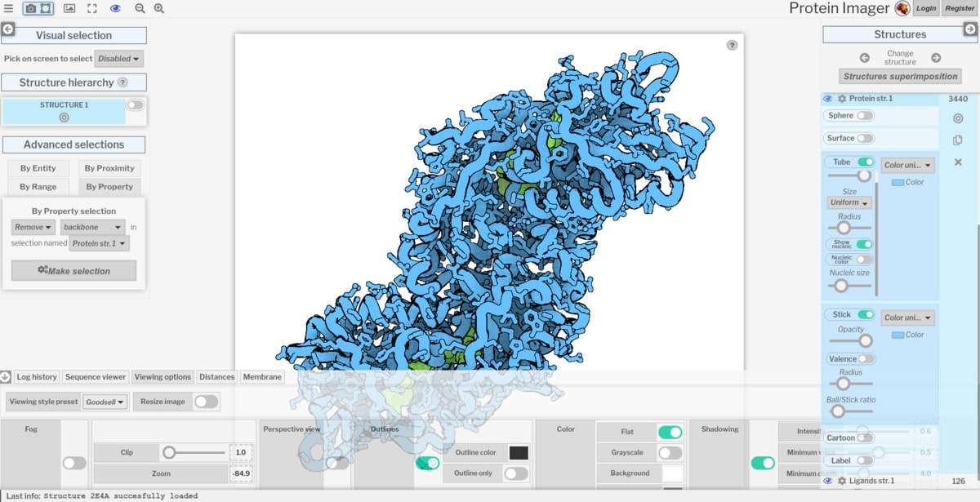Click the Protein Imager logo icon
The image size is (980, 502).
[x=902, y=8]
